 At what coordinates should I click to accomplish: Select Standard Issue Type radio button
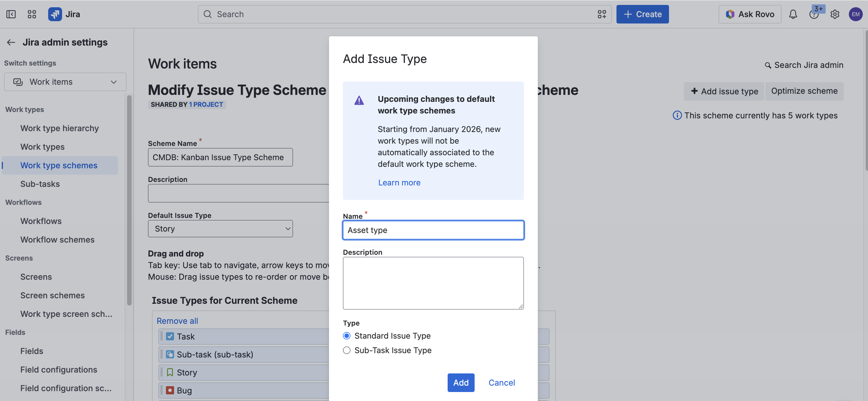346,336
